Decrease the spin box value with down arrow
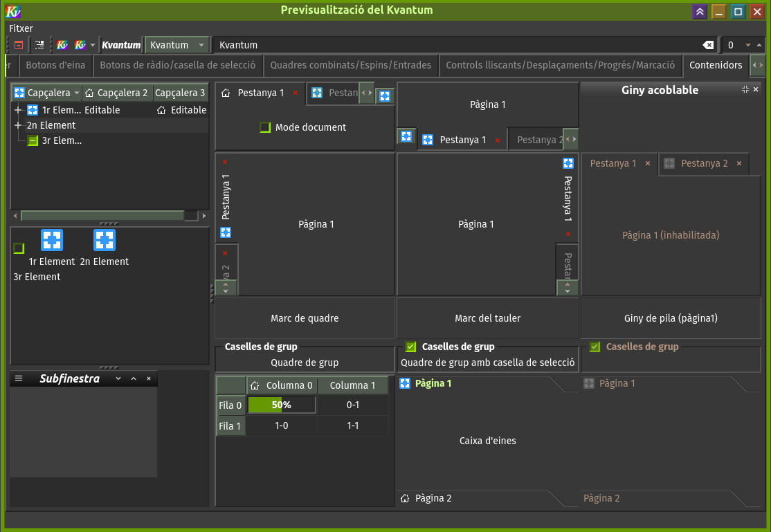Screen dimensions: 771x532 [x=748, y=45]
